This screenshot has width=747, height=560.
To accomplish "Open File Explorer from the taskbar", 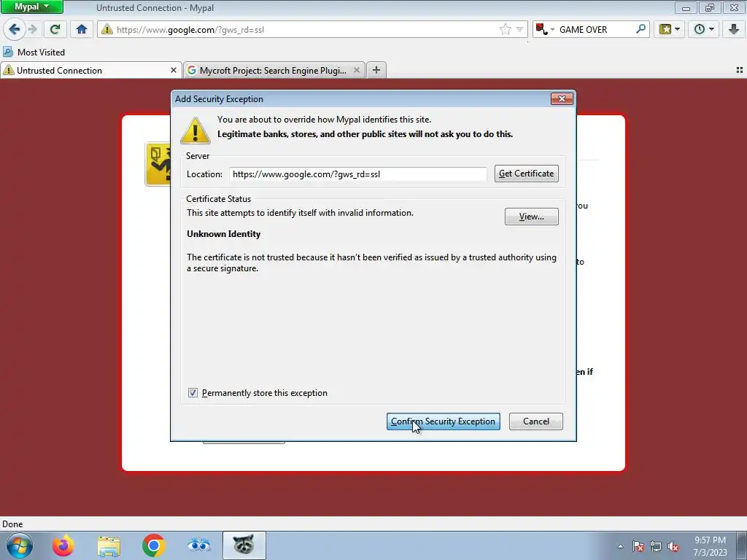I will [109, 545].
